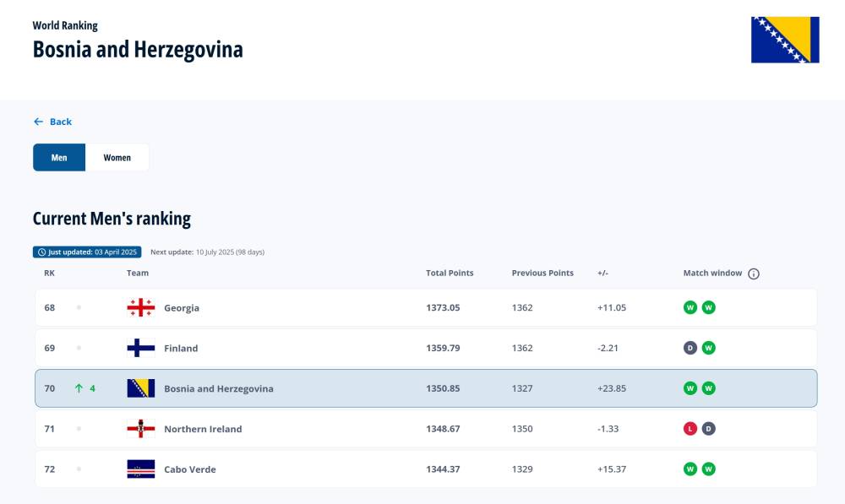The image size is (845, 504).
Task: Click the RK column header
Action: 49,274
